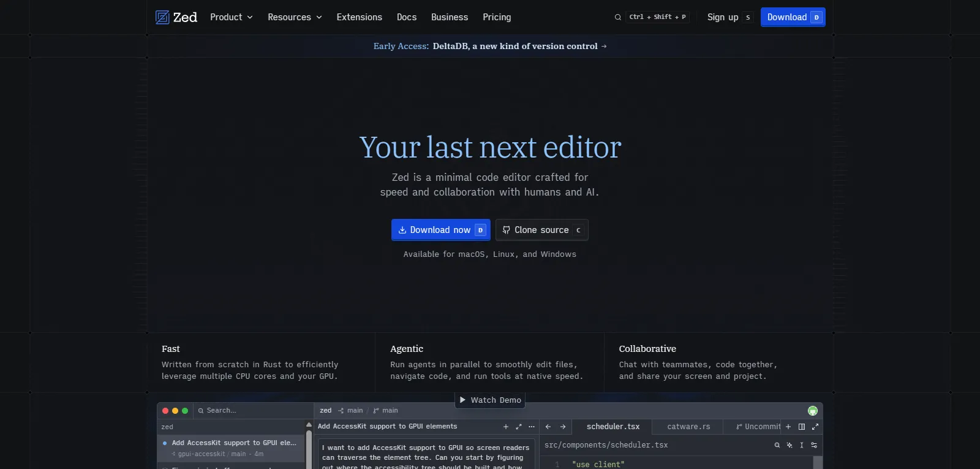980x469 pixels.
Task: Click the Download now button
Action: pos(441,230)
